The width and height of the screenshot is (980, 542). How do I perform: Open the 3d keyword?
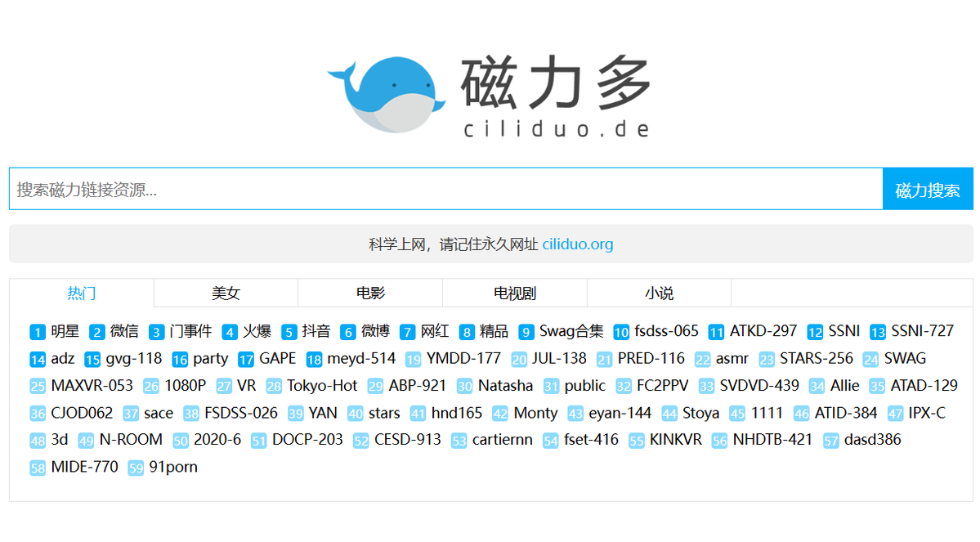(x=60, y=440)
